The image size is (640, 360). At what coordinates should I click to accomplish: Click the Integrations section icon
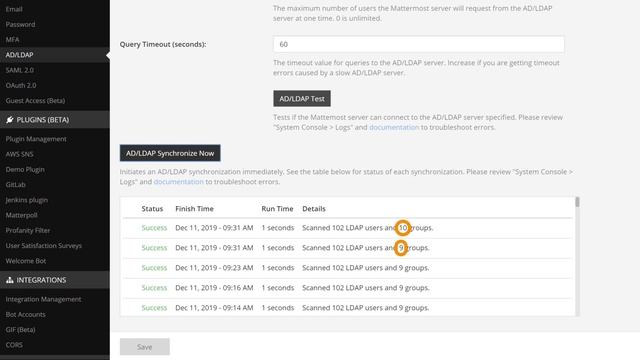pyautogui.click(x=10, y=280)
